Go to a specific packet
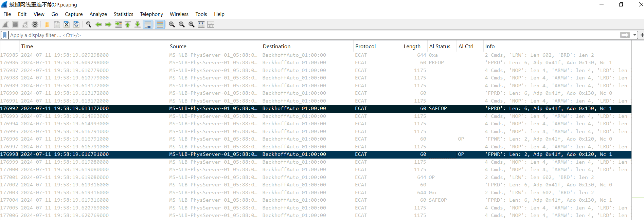This screenshot has width=644, height=220. (x=118, y=24)
